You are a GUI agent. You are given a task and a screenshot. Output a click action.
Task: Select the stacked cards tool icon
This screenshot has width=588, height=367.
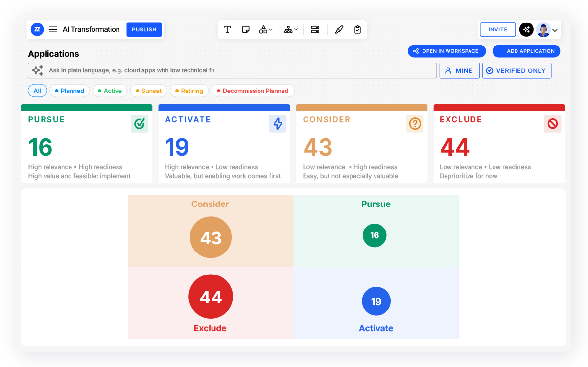coord(315,29)
